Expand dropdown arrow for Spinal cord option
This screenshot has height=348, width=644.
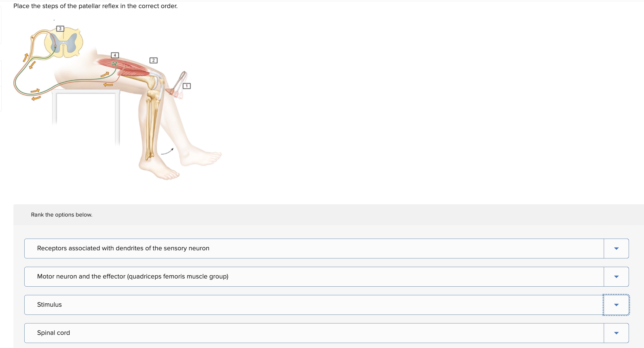pos(616,333)
